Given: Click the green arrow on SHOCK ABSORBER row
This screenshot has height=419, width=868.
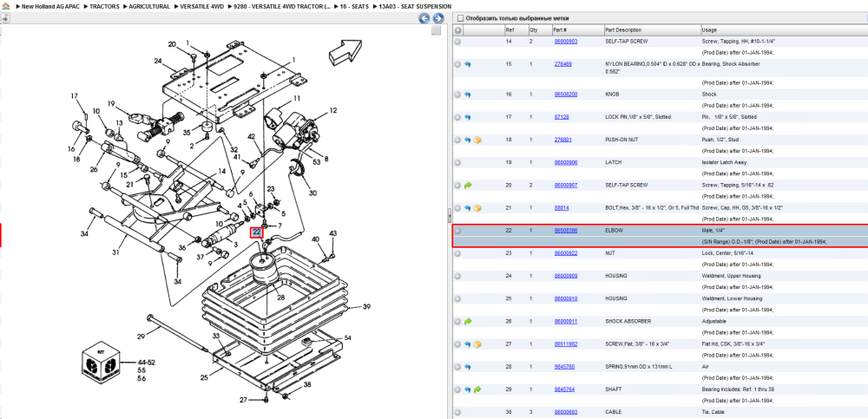Looking at the screenshot, I should (x=467, y=321).
